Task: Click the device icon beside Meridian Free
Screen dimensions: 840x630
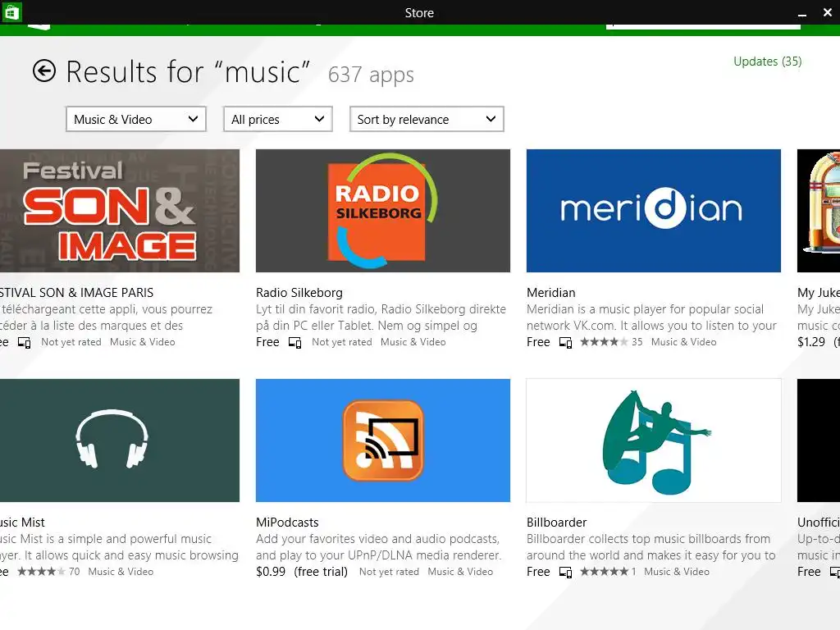Action: (565, 342)
